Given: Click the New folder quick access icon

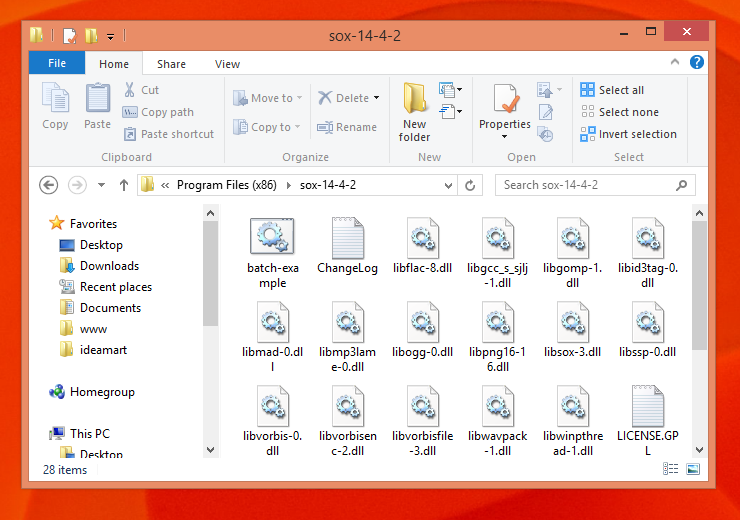Looking at the screenshot, I should (x=91, y=35).
